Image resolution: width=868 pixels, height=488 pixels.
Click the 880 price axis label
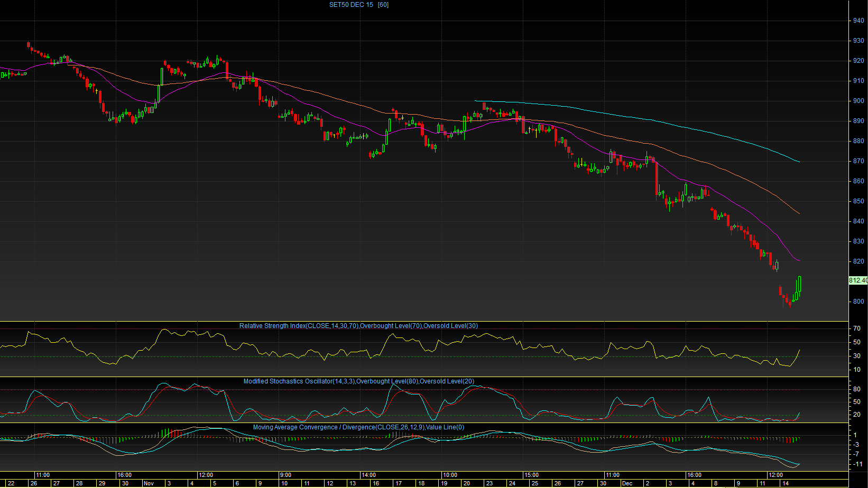(x=858, y=141)
